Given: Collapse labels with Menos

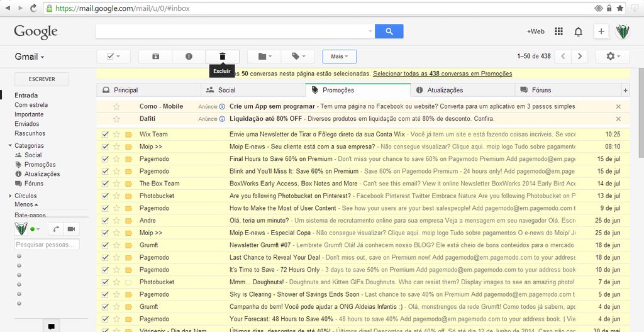Looking at the screenshot, I should [26, 204].
